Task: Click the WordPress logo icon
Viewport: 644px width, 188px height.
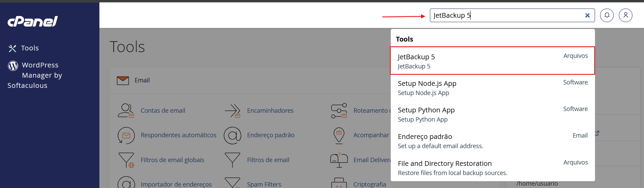Action: point(13,65)
